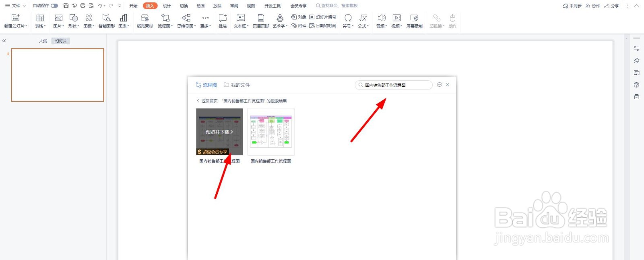The image size is (644, 260).
Task: Insert 对象 (Object)
Action: [x=299, y=17]
